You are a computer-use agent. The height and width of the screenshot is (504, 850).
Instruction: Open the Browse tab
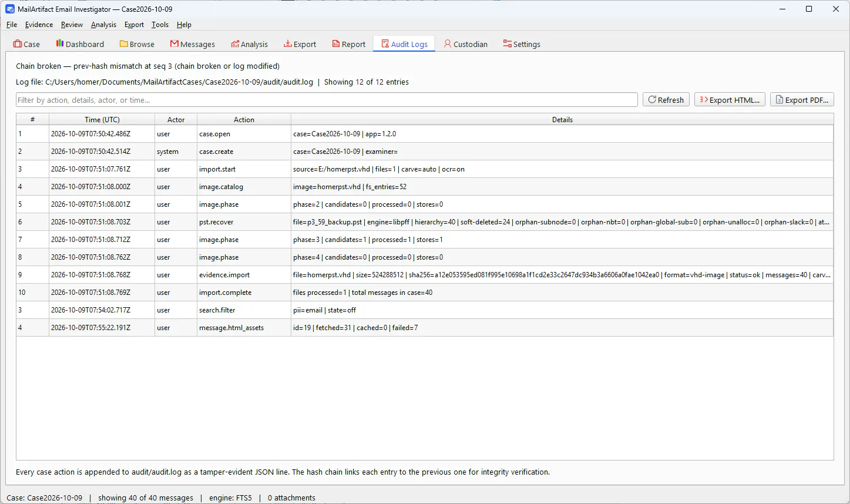[x=137, y=44]
